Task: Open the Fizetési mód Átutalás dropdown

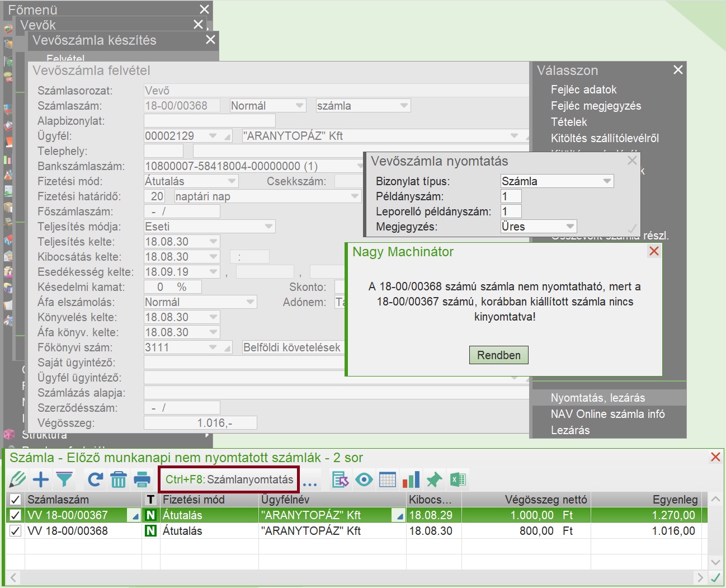Action: point(232,181)
